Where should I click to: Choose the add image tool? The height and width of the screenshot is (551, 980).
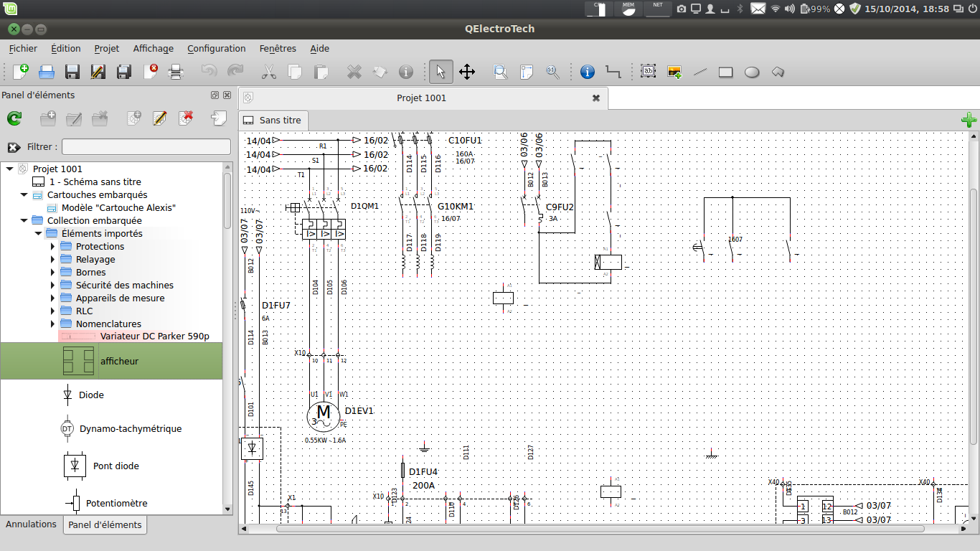(x=674, y=72)
